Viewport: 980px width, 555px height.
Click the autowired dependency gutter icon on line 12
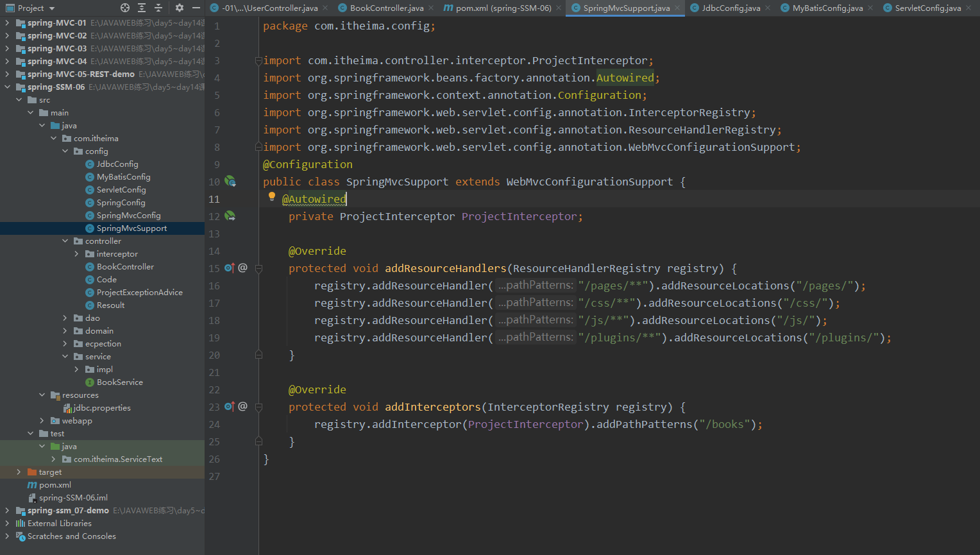click(230, 216)
